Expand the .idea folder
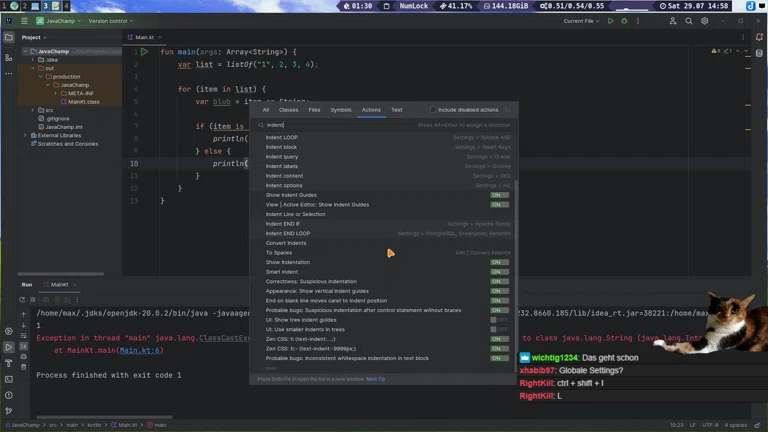The image size is (768, 432). tap(33, 60)
